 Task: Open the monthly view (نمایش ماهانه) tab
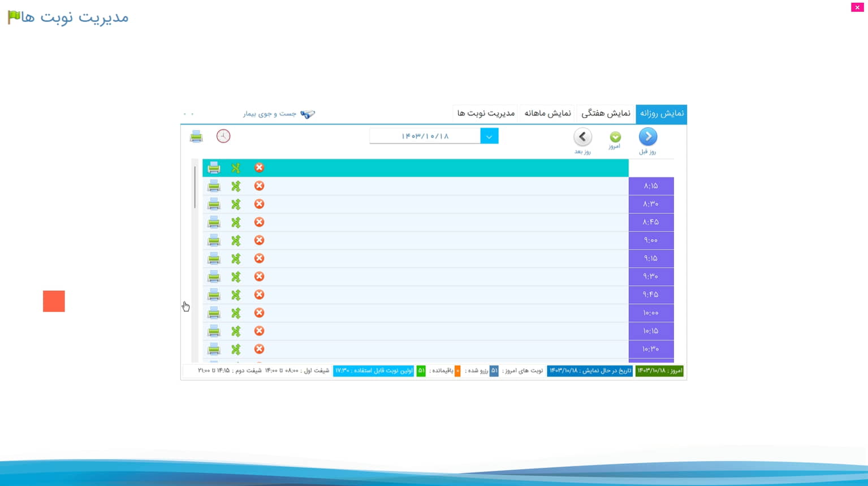(547, 114)
